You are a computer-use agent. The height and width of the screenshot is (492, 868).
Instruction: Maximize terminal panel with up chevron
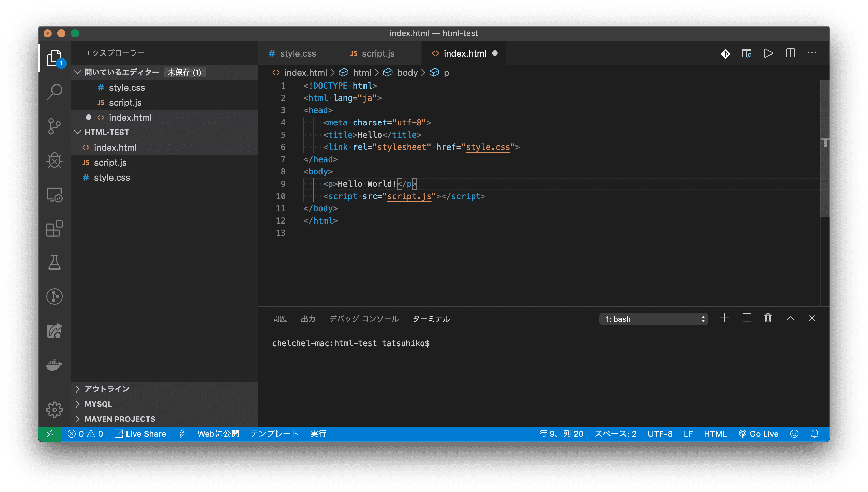pos(790,318)
